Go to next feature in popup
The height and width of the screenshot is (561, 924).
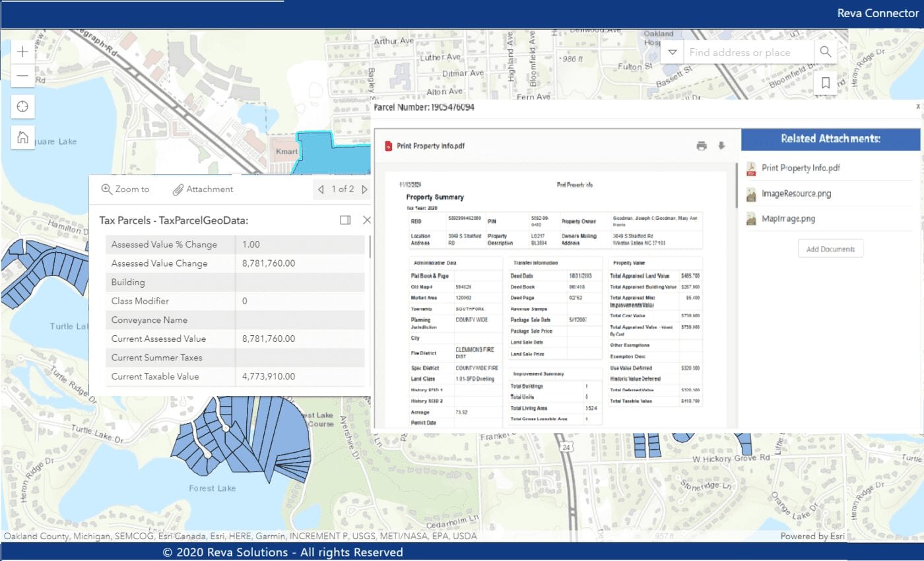pos(364,189)
